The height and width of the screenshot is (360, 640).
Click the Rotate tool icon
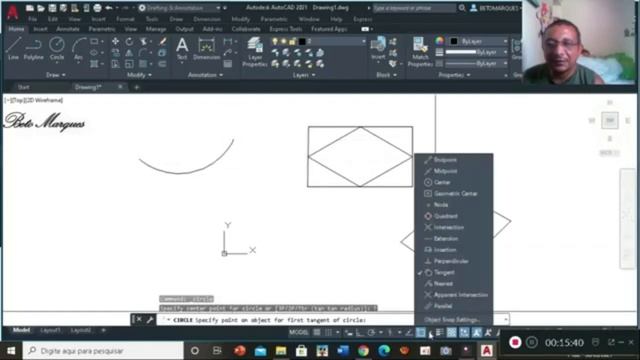point(129,41)
